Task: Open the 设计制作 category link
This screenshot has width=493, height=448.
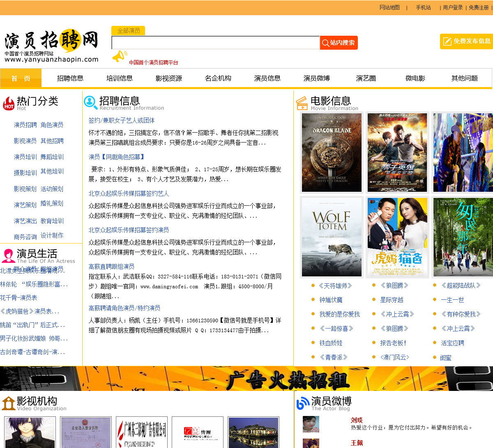Action: pos(52,235)
